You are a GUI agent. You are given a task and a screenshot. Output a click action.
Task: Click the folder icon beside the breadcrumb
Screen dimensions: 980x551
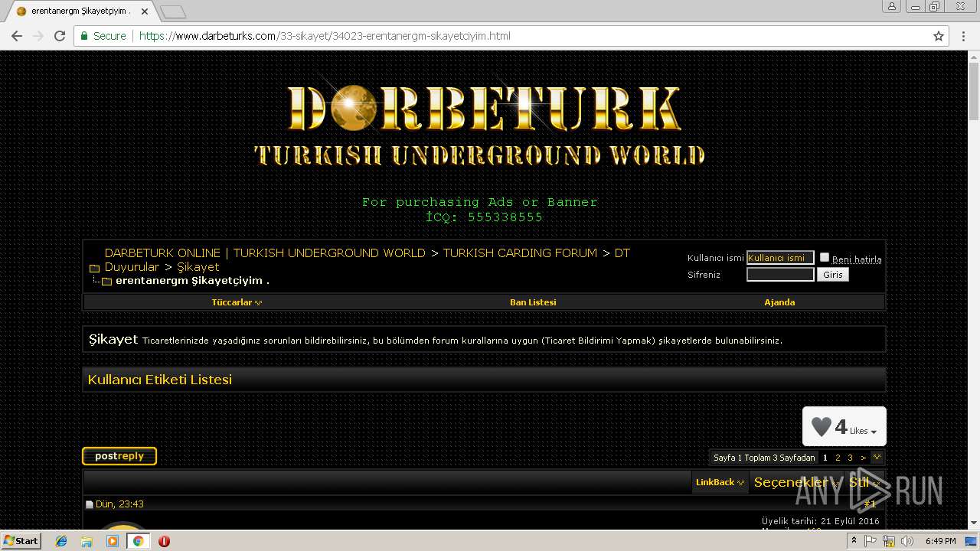coord(95,268)
